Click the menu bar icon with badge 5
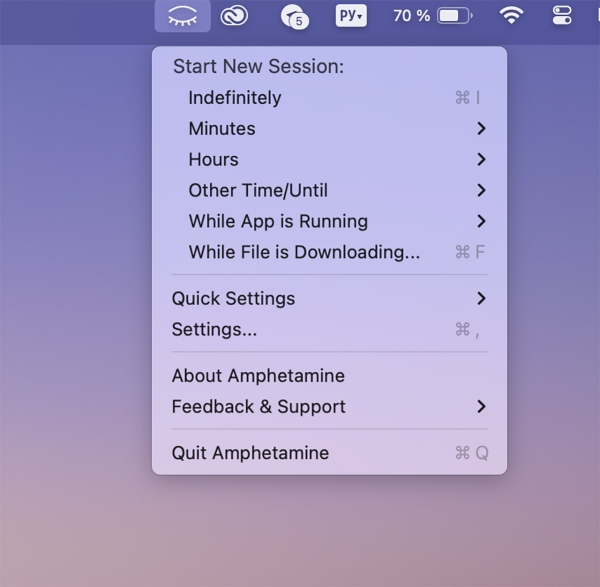 [294, 17]
